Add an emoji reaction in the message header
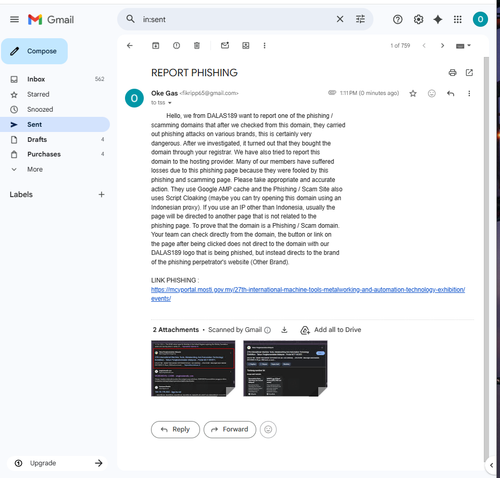This screenshot has height=478, width=500. pos(432,93)
